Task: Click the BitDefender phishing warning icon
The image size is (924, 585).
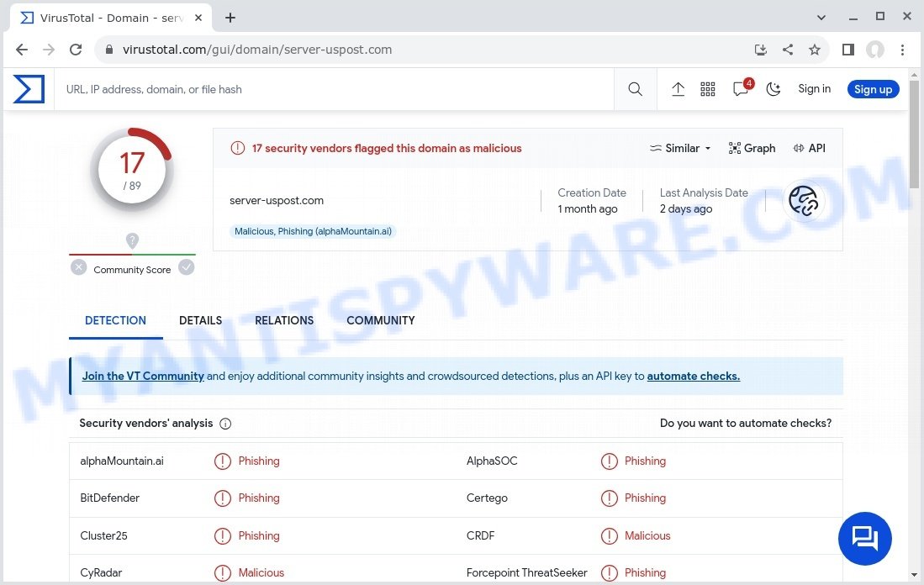Action: coord(222,498)
